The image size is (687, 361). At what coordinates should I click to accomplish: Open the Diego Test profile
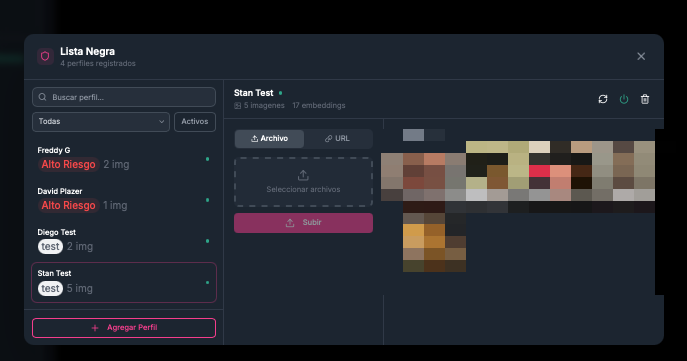(124, 241)
